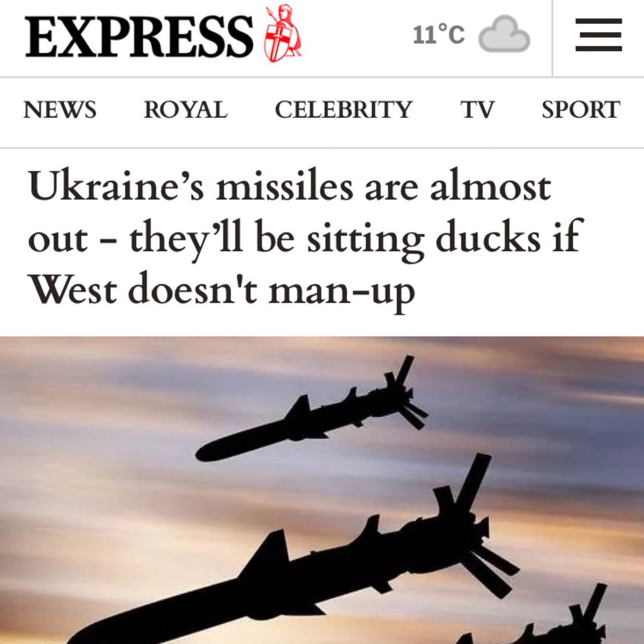The width and height of the screenshot is (644, 644).
Task: Open the missile article lead image
Action: point(322,490)
